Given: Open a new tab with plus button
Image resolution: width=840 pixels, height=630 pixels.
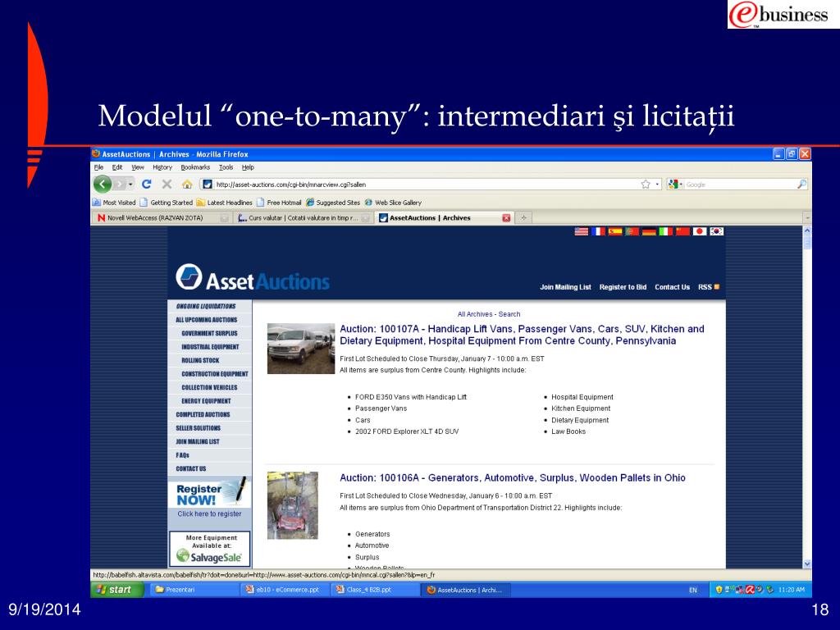Looking at the screenshot, I should 523,218.
